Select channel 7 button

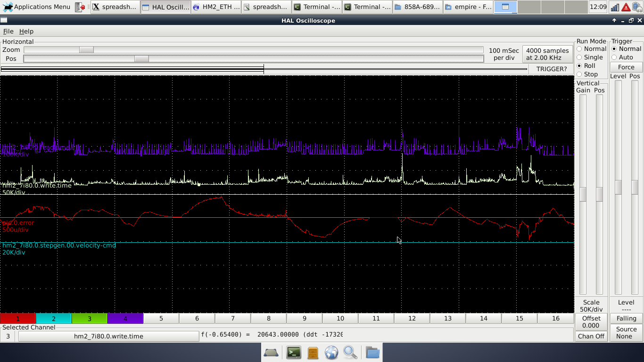(233, 318)
